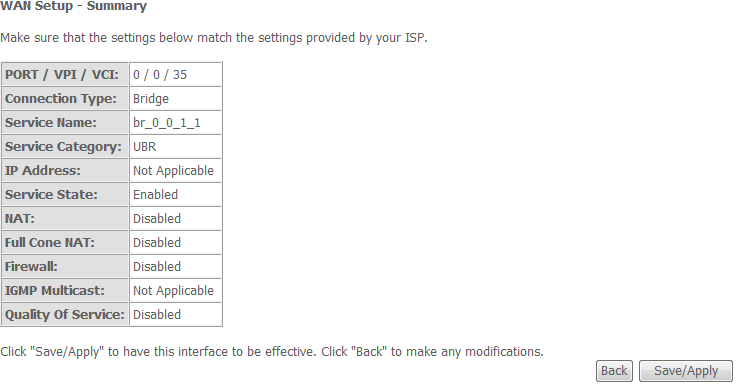This screenshot has height=385, width=736.
Task: Click the Save/Apply button
Action: [686, 371]
